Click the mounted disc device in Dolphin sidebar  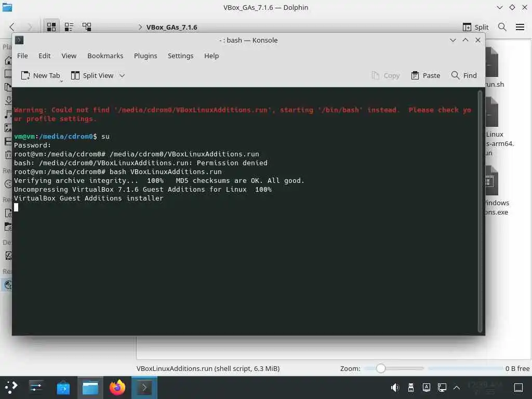click(x=8, y=285)
